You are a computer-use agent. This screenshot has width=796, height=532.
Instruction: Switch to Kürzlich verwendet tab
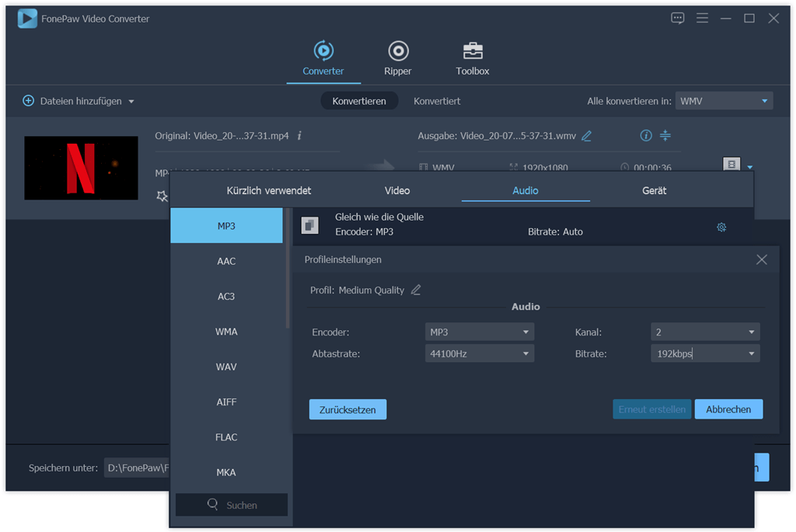[x=269, y=191]
